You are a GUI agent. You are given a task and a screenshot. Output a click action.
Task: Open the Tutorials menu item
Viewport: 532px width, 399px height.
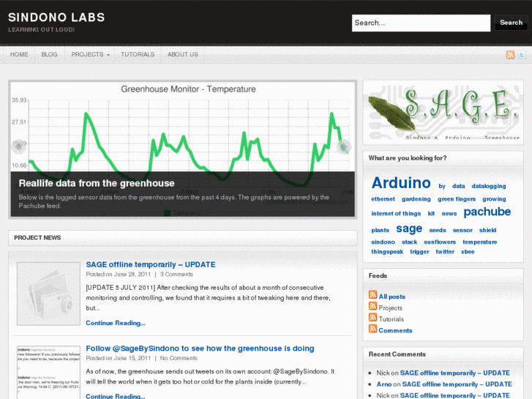point(138,54)
